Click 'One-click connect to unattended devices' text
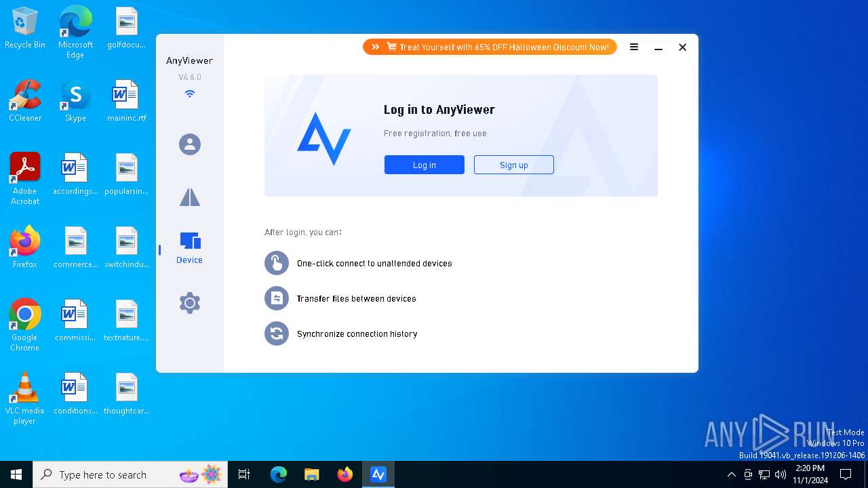868x488 pixels. 374,264
